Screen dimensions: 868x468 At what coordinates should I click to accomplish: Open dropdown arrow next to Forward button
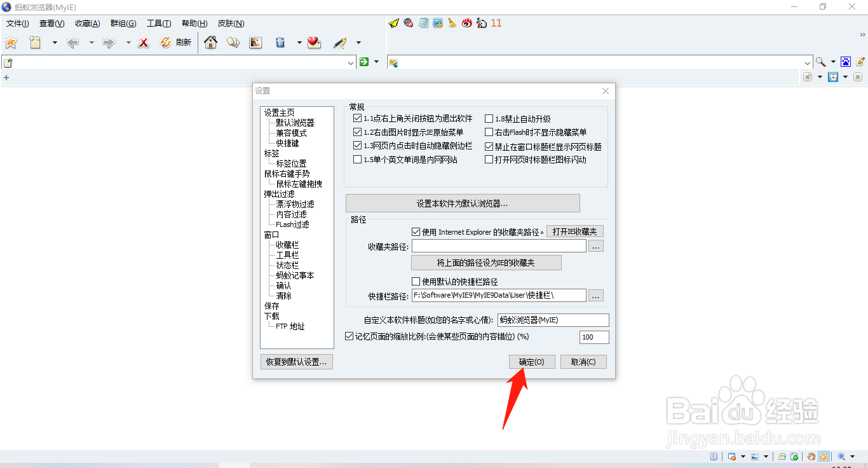click(128, 43)
